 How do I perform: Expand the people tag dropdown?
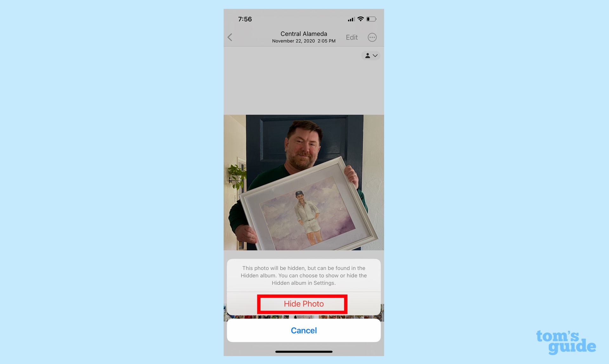[370, 55]
